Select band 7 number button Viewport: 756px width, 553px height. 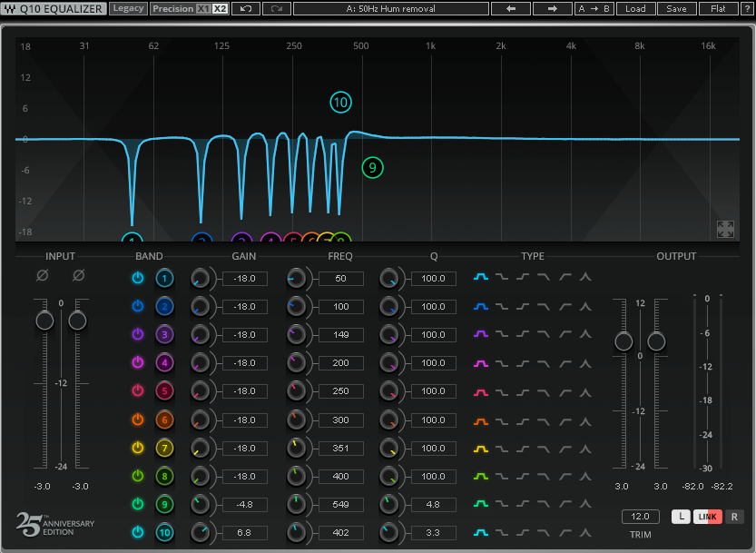click(x=164, y=449)
